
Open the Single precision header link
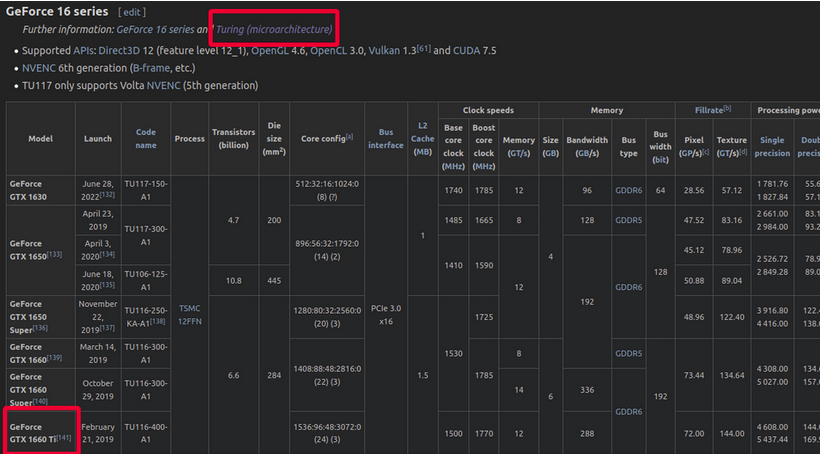[x=772, y=146]
